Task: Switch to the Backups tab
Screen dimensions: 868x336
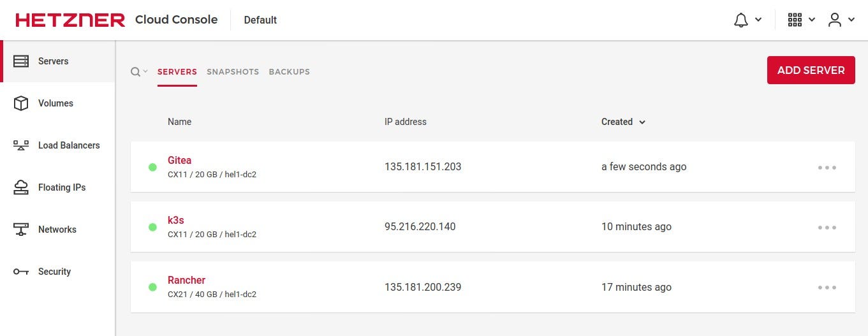Action: click(x=290, y=72)
